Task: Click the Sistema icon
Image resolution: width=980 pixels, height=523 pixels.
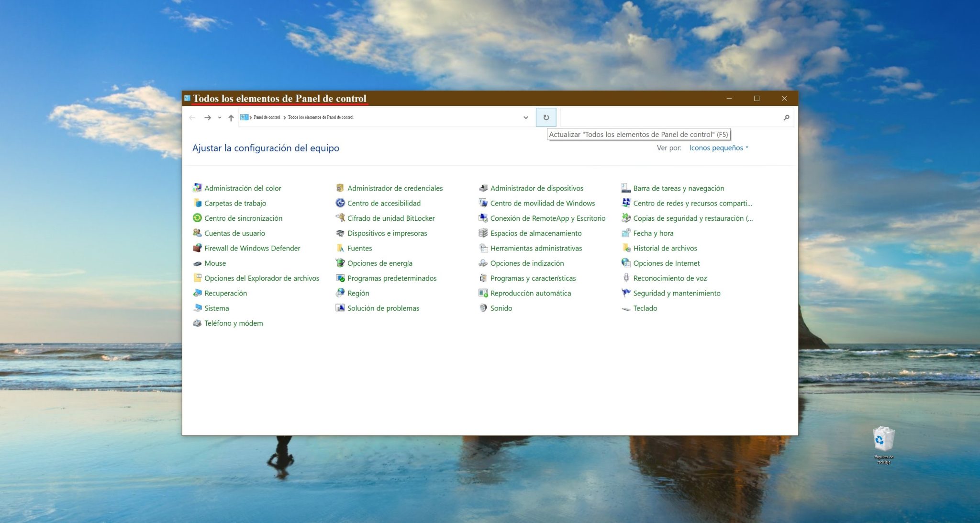Action: pos(197,308)
